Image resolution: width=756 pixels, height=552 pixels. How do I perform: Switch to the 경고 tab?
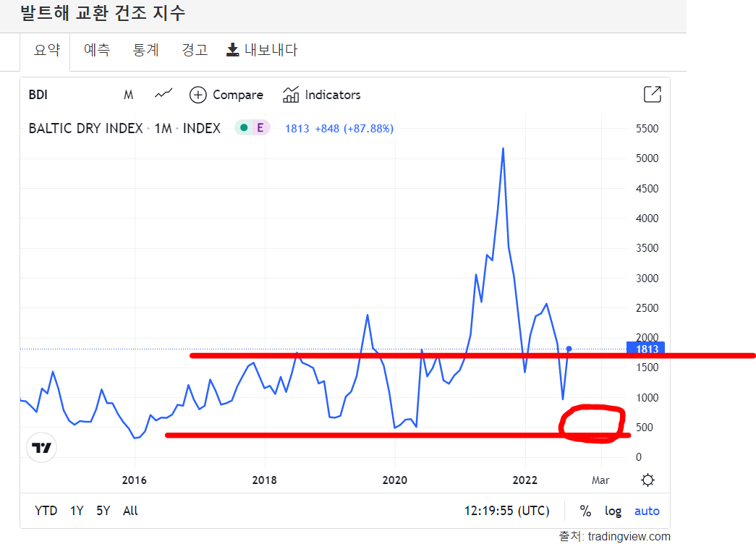[x=195, y=50]
